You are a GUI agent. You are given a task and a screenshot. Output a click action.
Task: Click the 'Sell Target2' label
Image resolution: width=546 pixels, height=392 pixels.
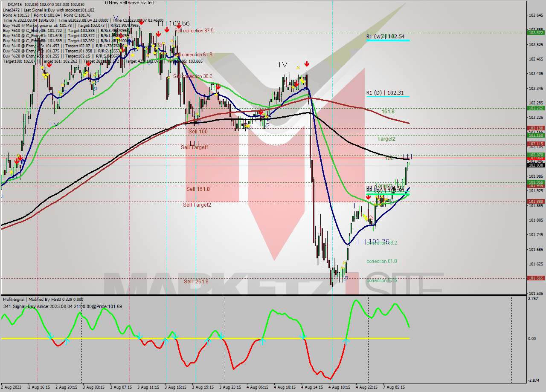pyautogui.click(x=197, y=205)
